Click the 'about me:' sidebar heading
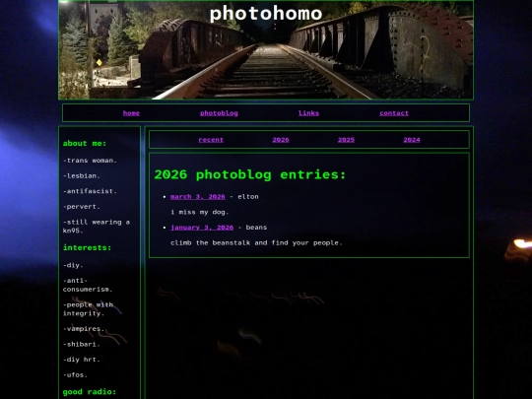This screenshot has width=532, height=399. [85, 144]
